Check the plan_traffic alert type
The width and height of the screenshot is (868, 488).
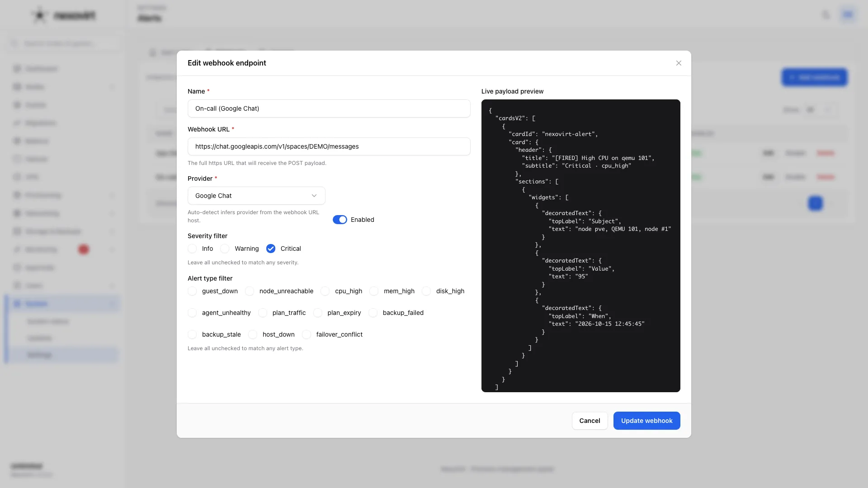263,313
